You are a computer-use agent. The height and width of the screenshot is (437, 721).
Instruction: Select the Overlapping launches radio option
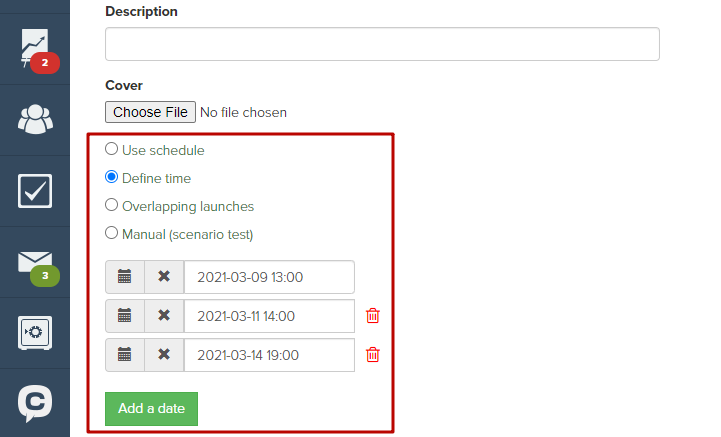coord(111,205)
